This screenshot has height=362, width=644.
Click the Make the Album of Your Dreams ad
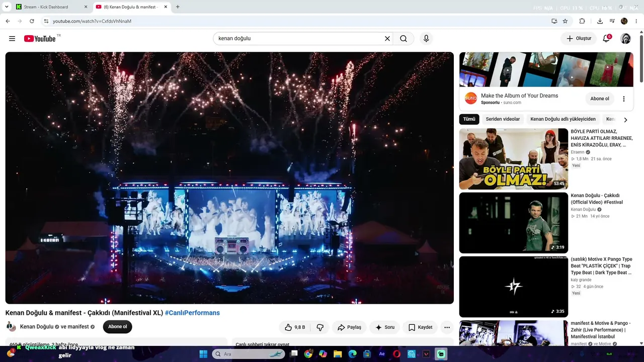click(x=519, y=96)
